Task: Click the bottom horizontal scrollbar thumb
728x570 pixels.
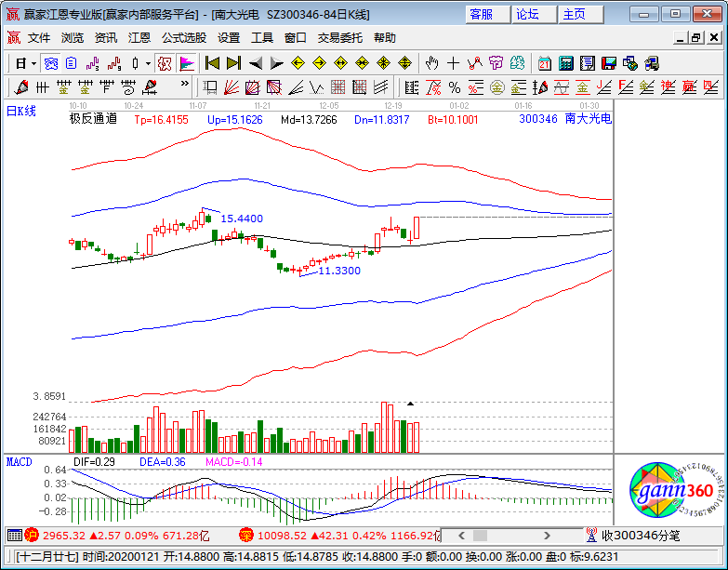Action: [x=480, y=536]
